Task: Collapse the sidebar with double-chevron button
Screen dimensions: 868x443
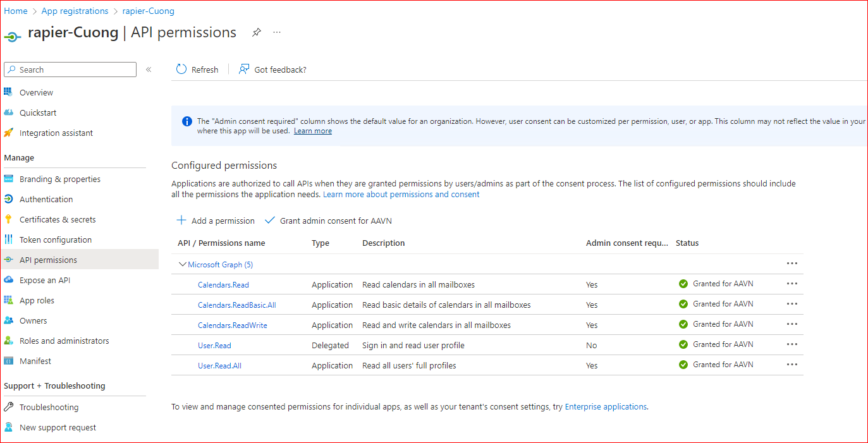Action: pyautogui.click(x=149, y=70)
